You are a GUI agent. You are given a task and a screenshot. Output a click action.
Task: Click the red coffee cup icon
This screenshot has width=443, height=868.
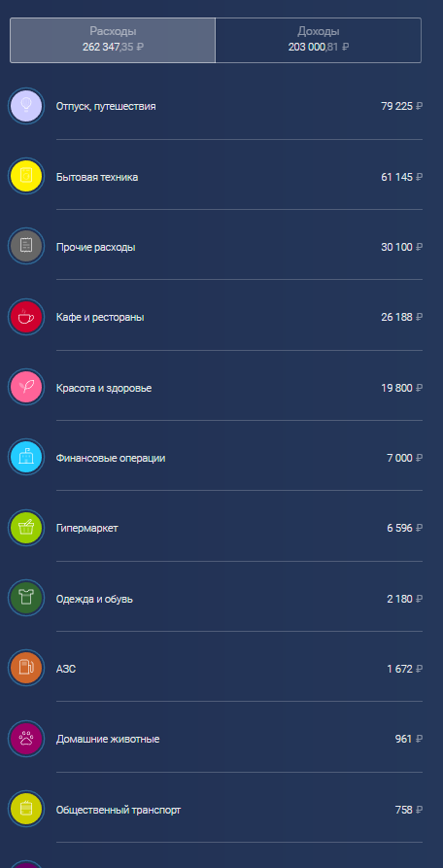26,317
